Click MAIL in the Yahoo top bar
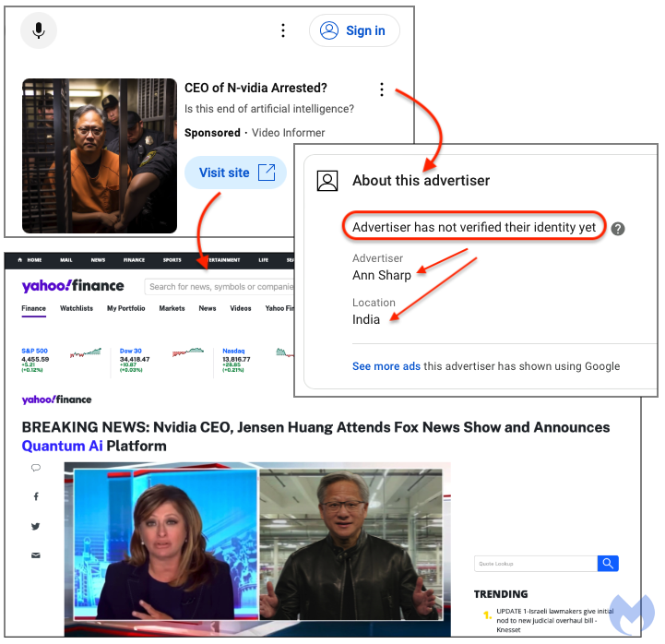 pyautogui.click(x=66, y=260)
